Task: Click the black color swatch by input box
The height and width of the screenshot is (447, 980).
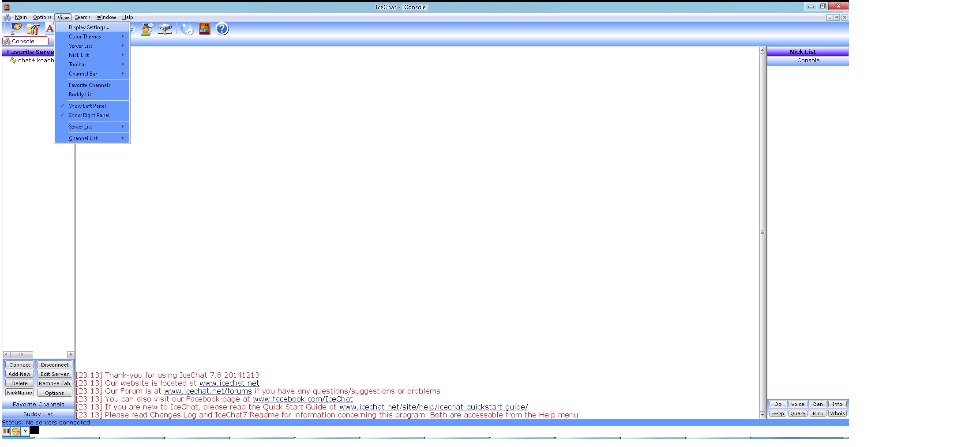Action: 34,431
